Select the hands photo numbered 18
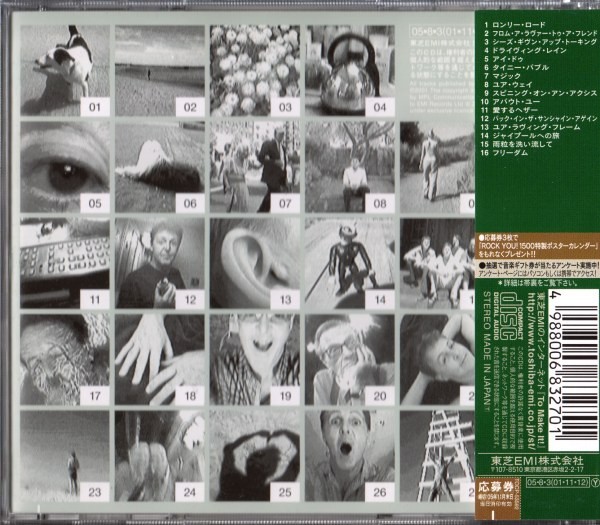The width and height of the screenshot is (600, 525). point(160,360)
